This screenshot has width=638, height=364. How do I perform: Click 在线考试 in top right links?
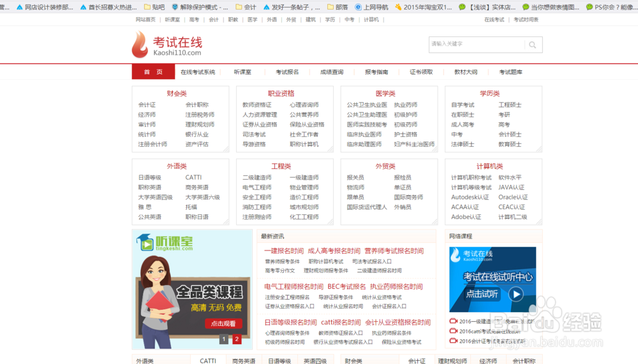[494, 20]
